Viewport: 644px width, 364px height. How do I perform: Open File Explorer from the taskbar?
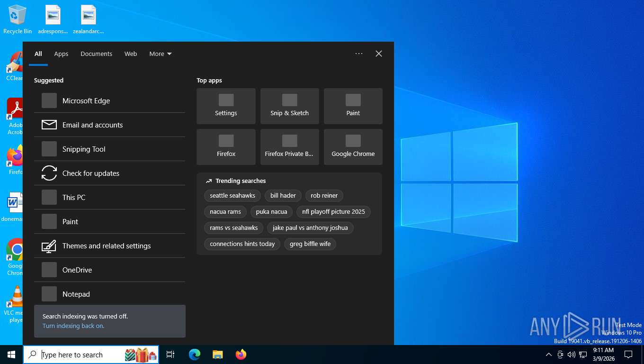coord(217,355)
